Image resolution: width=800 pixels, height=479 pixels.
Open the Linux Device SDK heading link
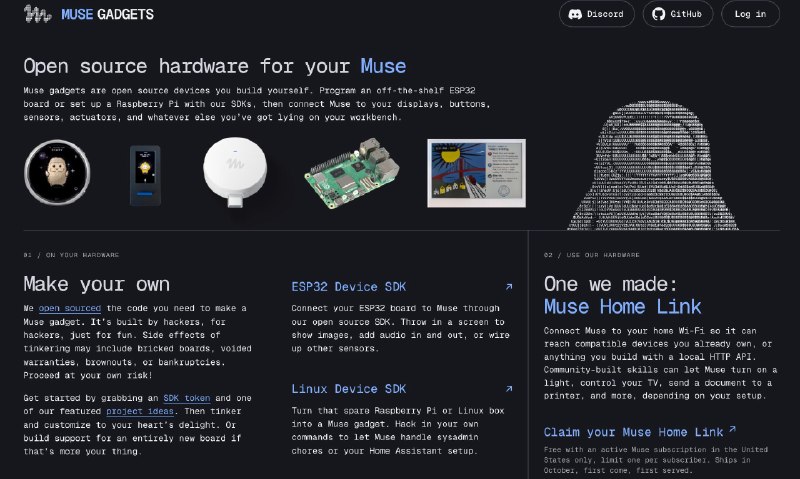(x=348, y=389)
